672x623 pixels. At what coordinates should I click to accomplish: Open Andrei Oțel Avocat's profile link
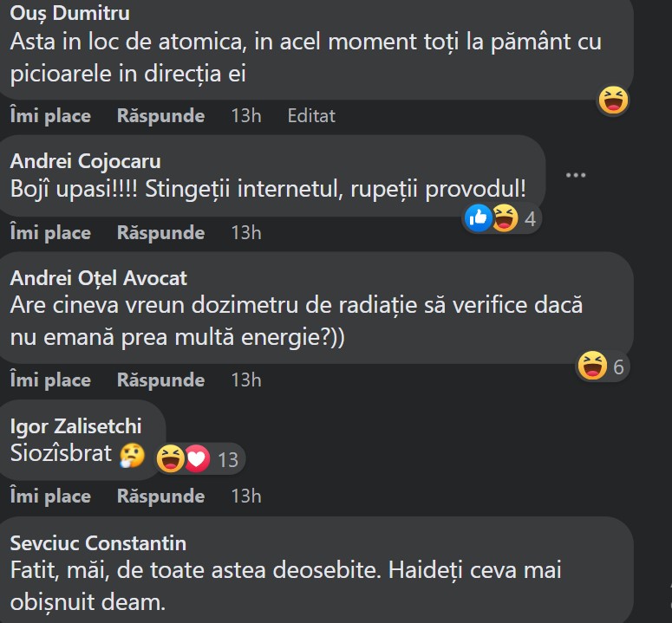click(98, 278)
